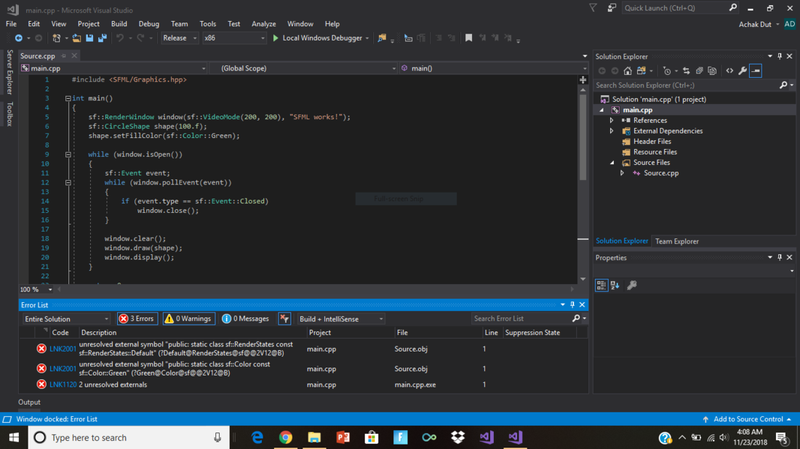Click the Save All toolbar icon
The height and width of the screenshot is (449, 800).
point(103,38)
